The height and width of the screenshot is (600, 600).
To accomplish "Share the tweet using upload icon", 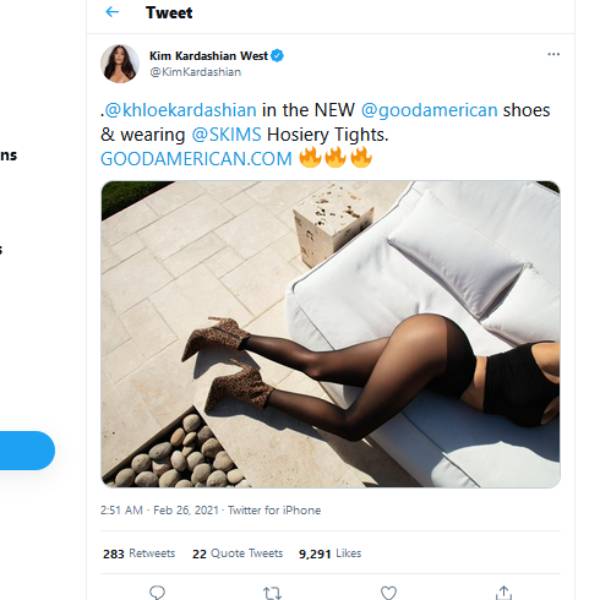I will 504,592.
